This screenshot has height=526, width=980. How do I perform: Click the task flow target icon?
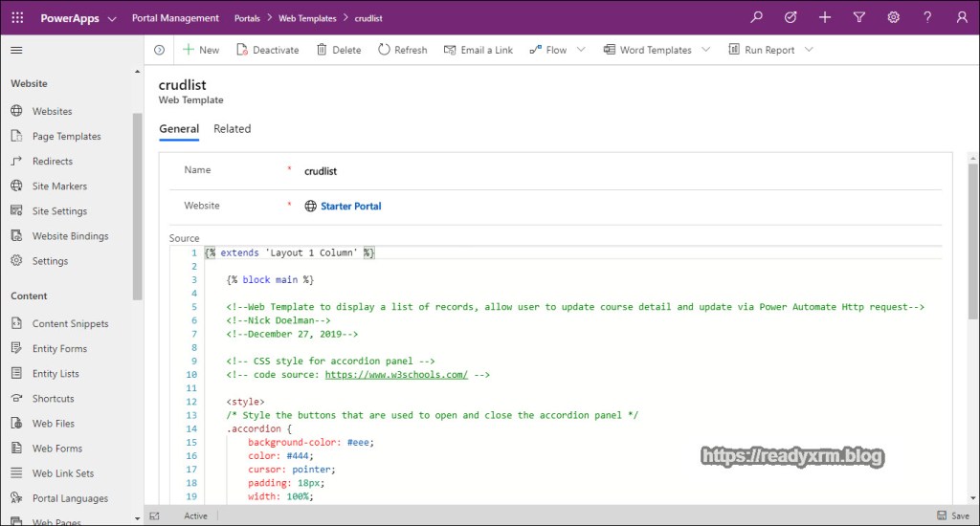click(791, 17)
